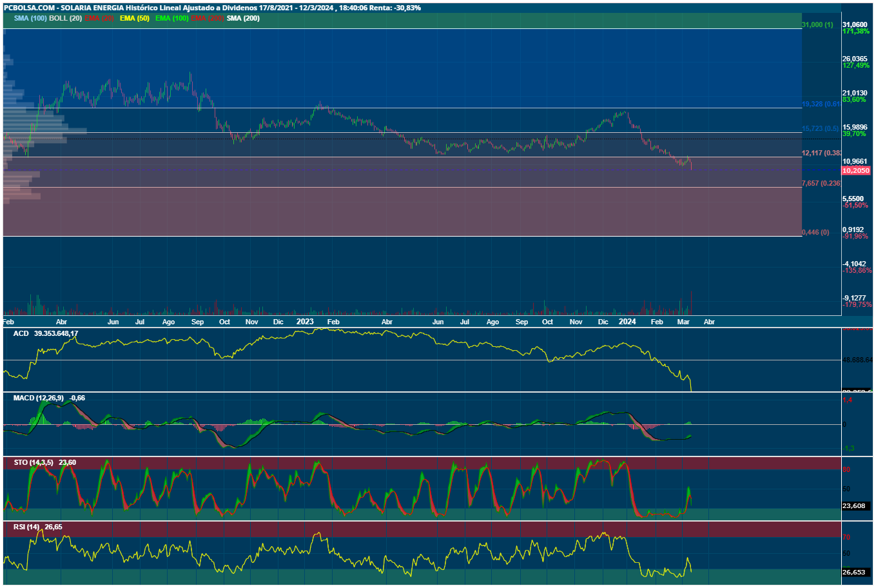876x588 pixels.
Task: Click the 26,0365 price axis value
Action: pos(855,59)
